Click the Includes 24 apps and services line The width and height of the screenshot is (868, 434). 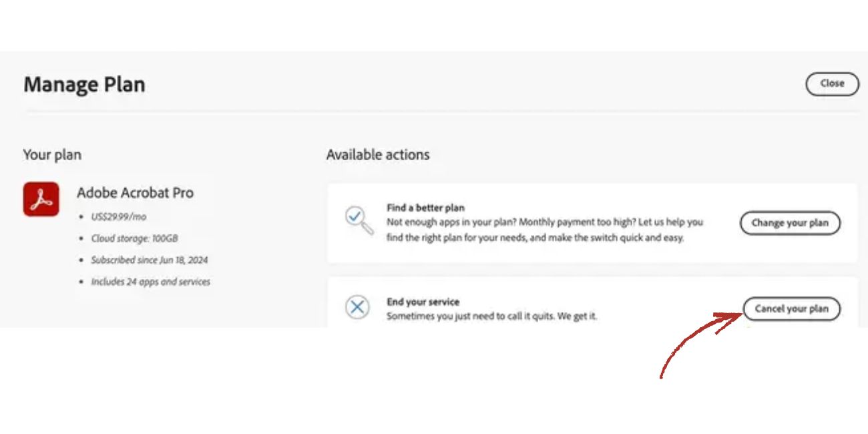(x=150, y=282)
